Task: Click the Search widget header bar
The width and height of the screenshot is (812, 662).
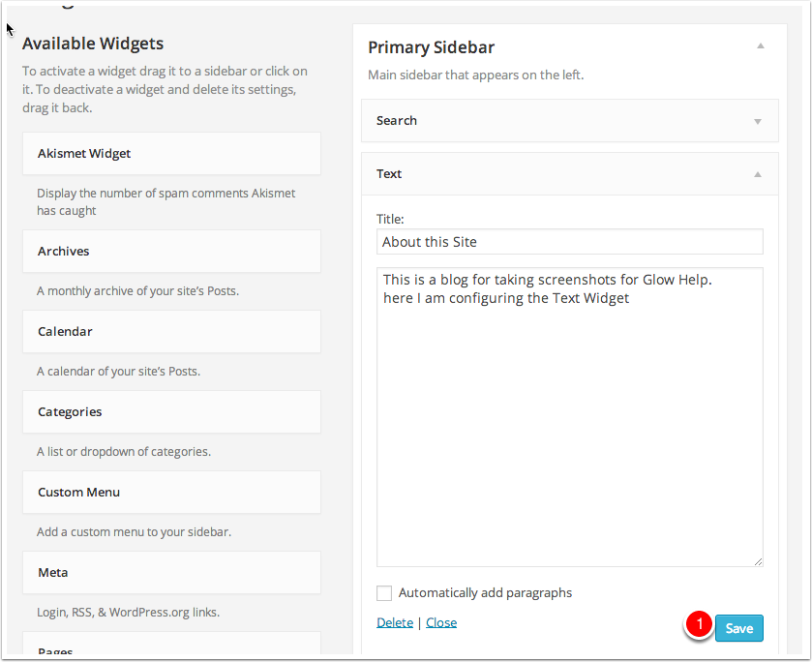Action: tap(552, 121)
